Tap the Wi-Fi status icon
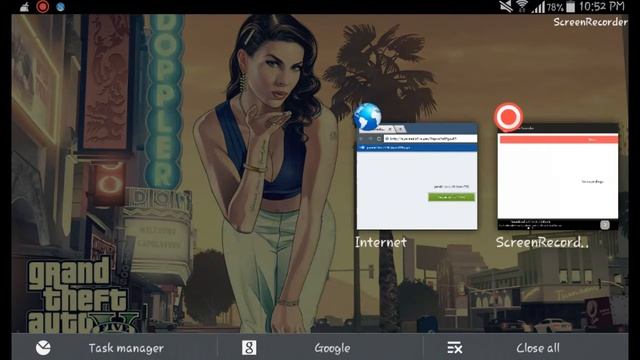640x360 pixels. coord(522,7)
